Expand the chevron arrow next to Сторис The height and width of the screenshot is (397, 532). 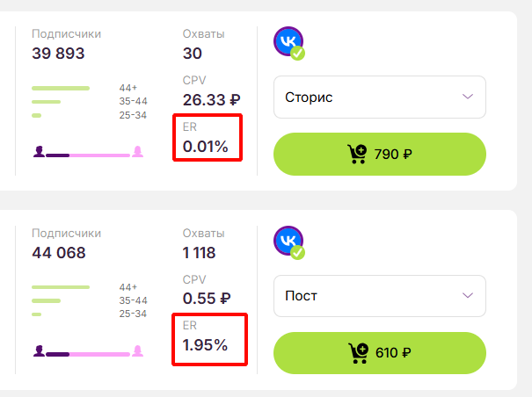[x=468, y=97]
